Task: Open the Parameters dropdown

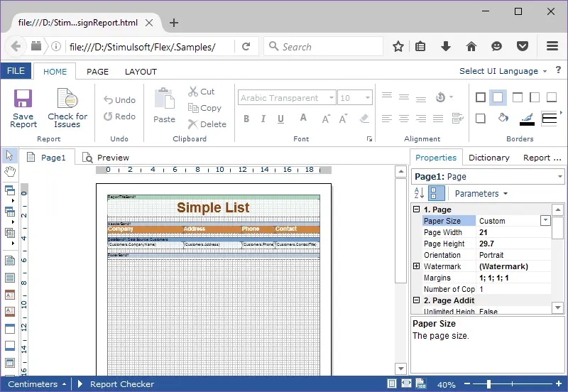Action: coord(481,193)
